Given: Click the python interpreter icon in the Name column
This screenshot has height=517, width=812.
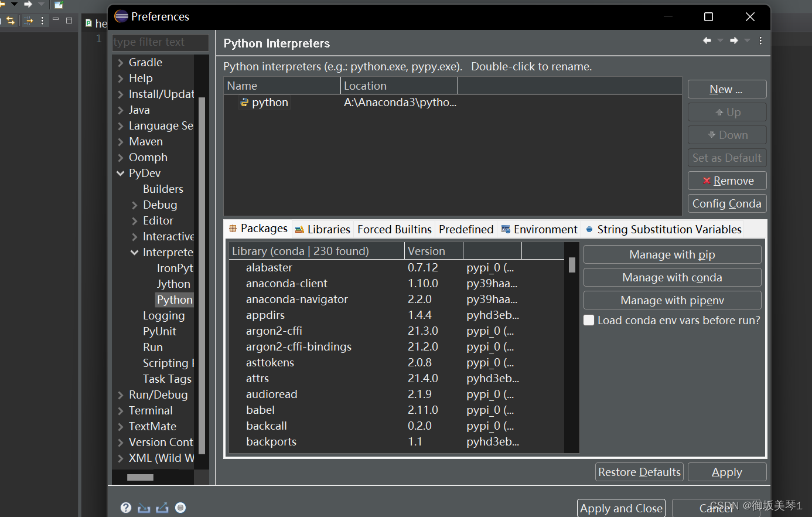Looking at the screenshot, I should [244, 103].
